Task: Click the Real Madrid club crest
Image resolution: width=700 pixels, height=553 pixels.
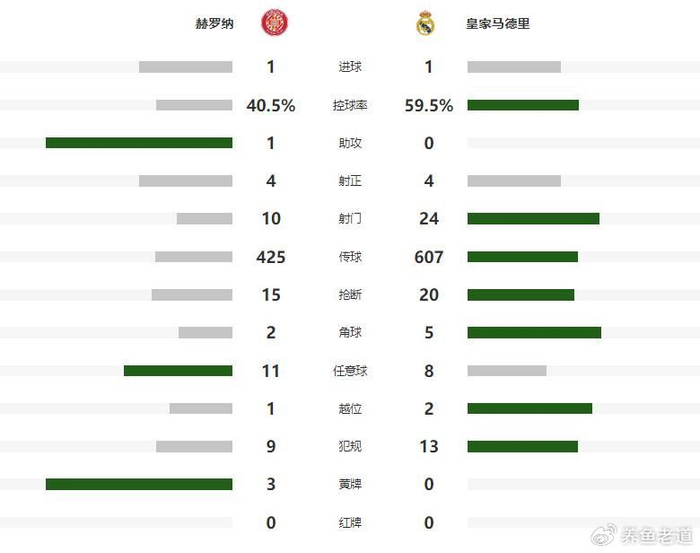Action: pos(426,23)
